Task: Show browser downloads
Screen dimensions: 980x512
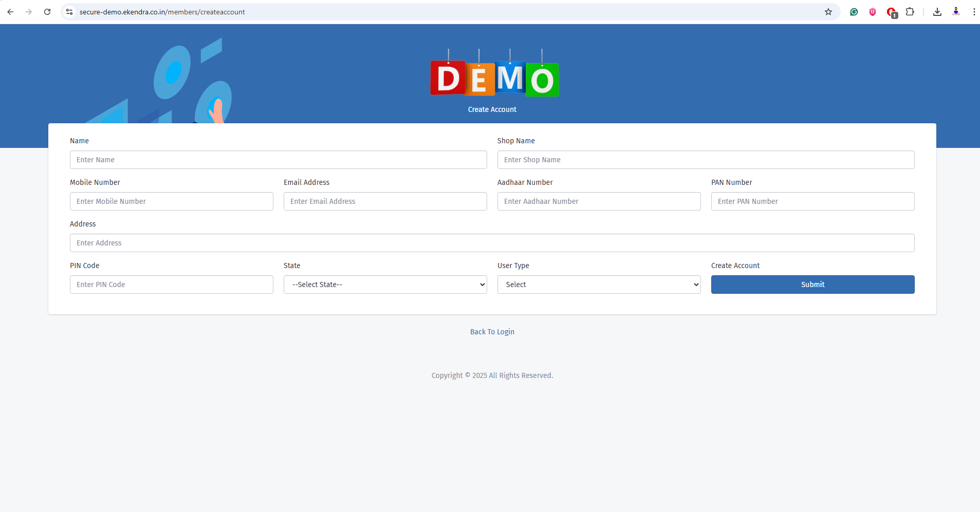Action: [x=937, y=12]
